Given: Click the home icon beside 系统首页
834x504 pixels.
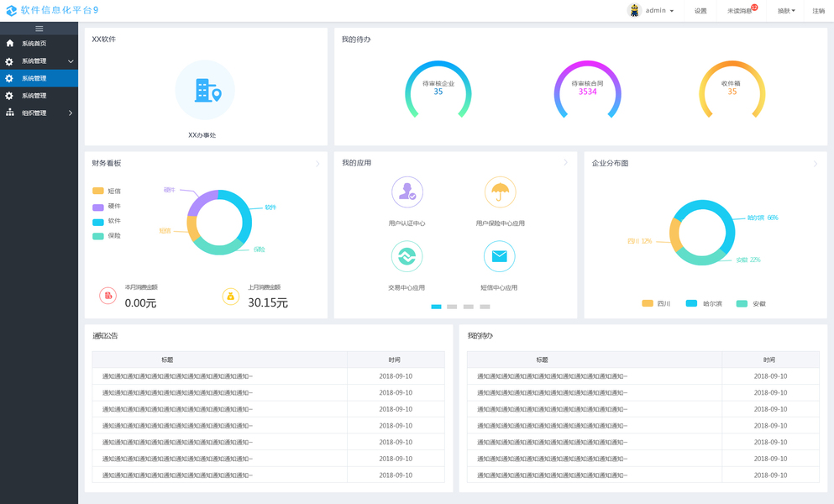Looking at the screenshot, I should [x=9, y=43].
